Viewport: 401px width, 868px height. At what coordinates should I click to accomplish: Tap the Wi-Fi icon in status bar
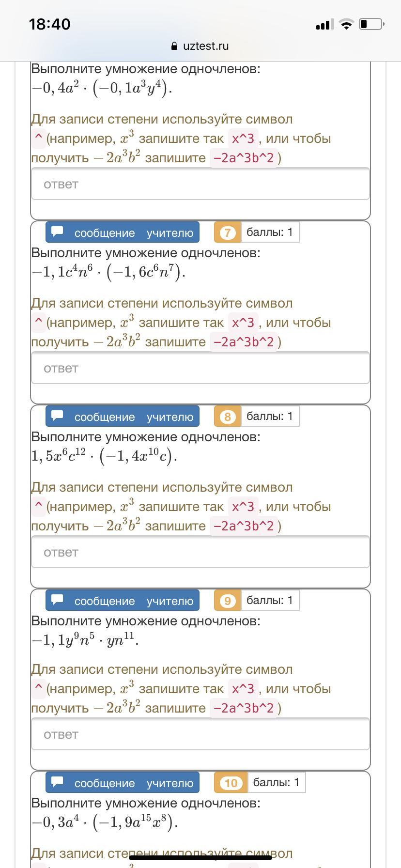(346, 24)
